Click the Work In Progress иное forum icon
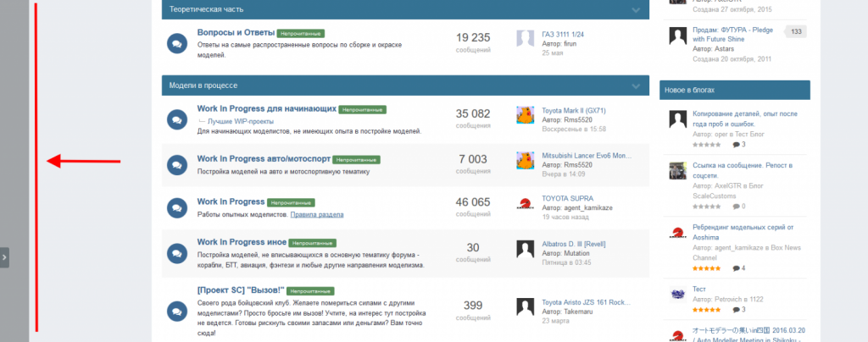Viewport: 868px width, 342px height. pos(176,251)
